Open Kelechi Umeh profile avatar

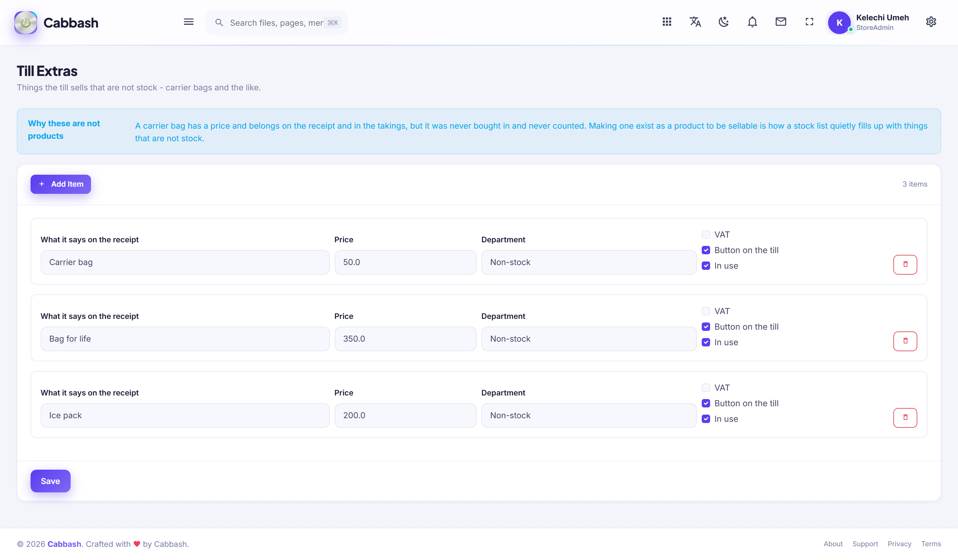point(839,23)
